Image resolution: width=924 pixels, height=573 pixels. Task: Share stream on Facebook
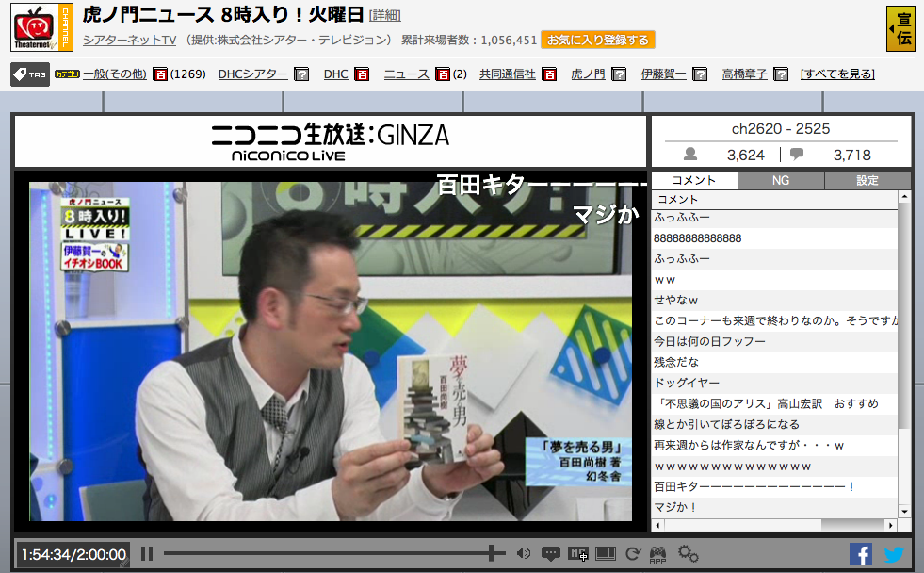[x=861, y=554]
